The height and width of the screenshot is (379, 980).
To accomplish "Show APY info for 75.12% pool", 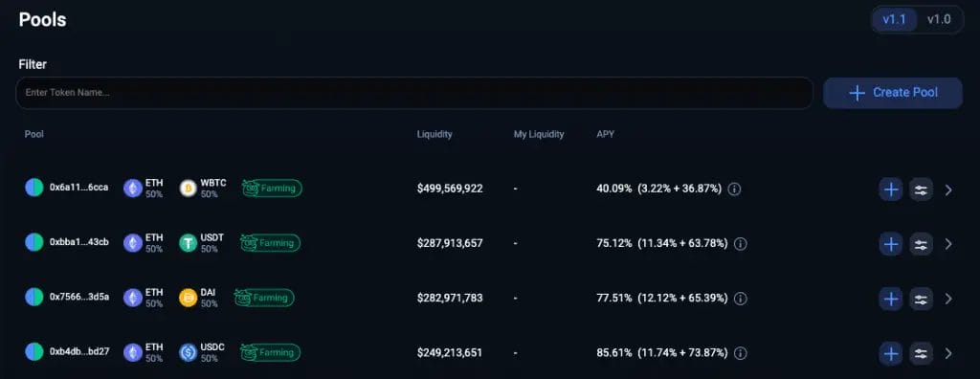I will click(x=741, y=244).
